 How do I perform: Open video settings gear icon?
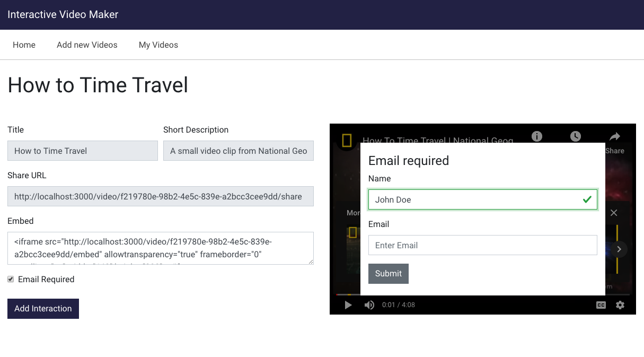tap(620, 305)
